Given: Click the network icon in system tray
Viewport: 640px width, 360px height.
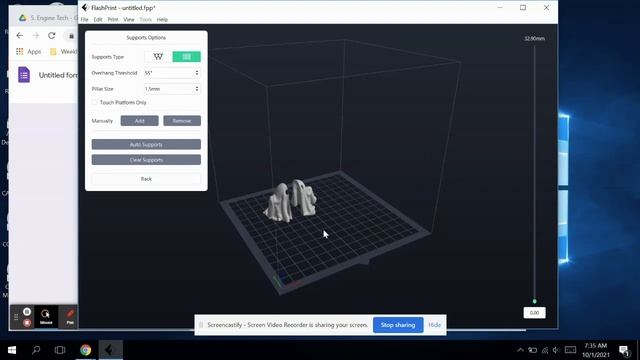Looking at the screenshot, I should point(545,350).
